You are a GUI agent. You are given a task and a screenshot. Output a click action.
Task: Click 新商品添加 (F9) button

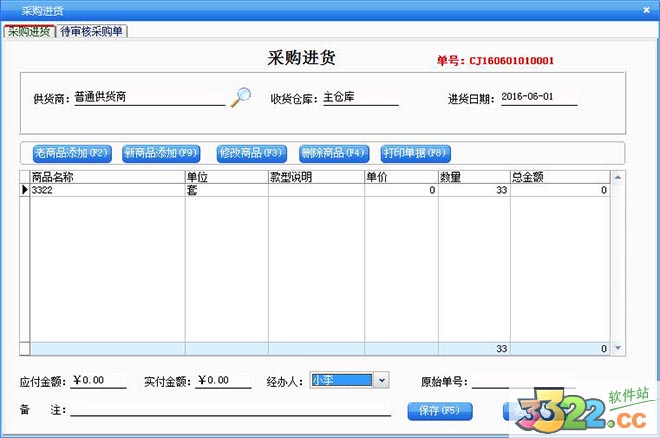(x=161, y=153)
